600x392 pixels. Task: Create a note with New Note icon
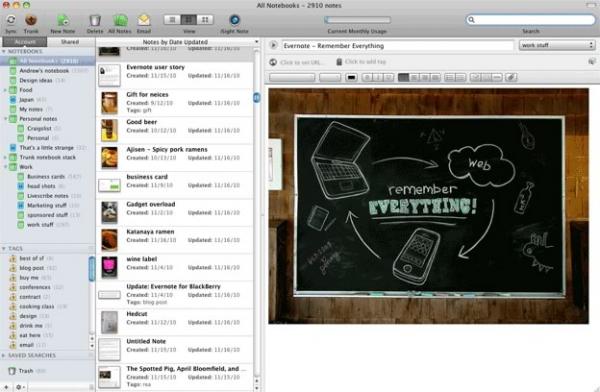pyautogui.click(x=63, y=20)
